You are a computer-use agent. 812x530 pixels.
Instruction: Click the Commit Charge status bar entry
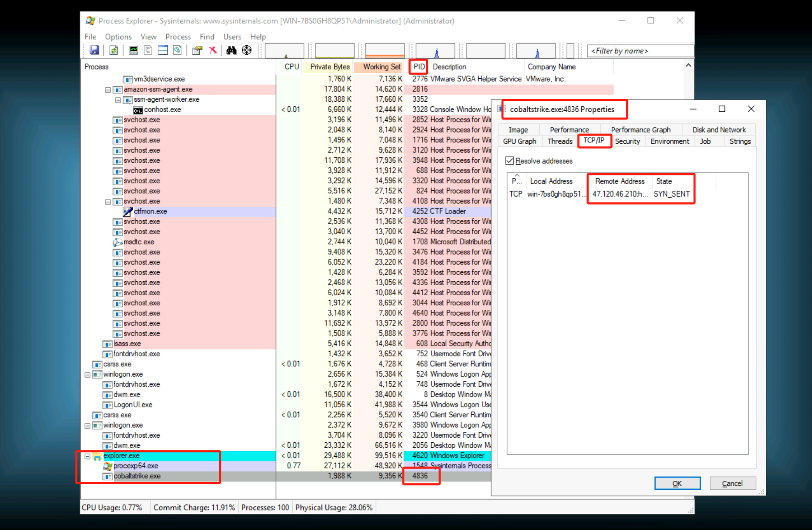click(194, 508)
